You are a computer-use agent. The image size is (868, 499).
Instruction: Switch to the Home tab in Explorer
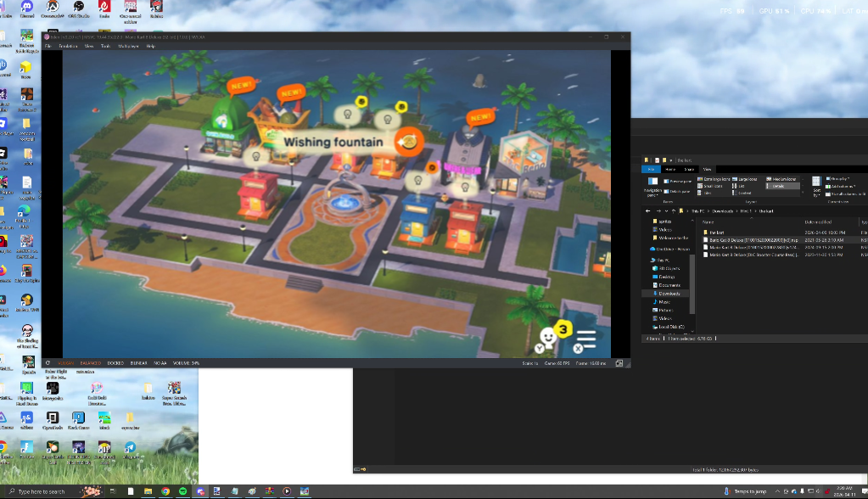coord(670,170)
